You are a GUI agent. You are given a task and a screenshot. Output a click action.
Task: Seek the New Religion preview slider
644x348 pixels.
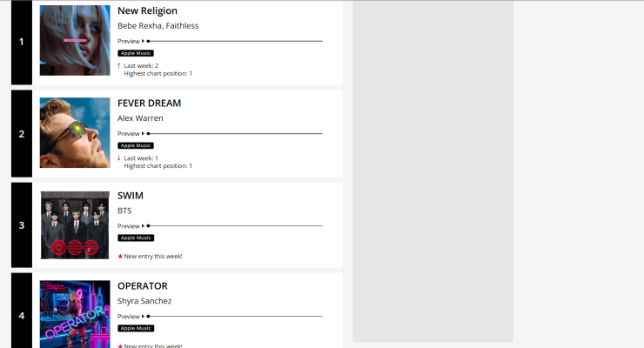point(235,41)
